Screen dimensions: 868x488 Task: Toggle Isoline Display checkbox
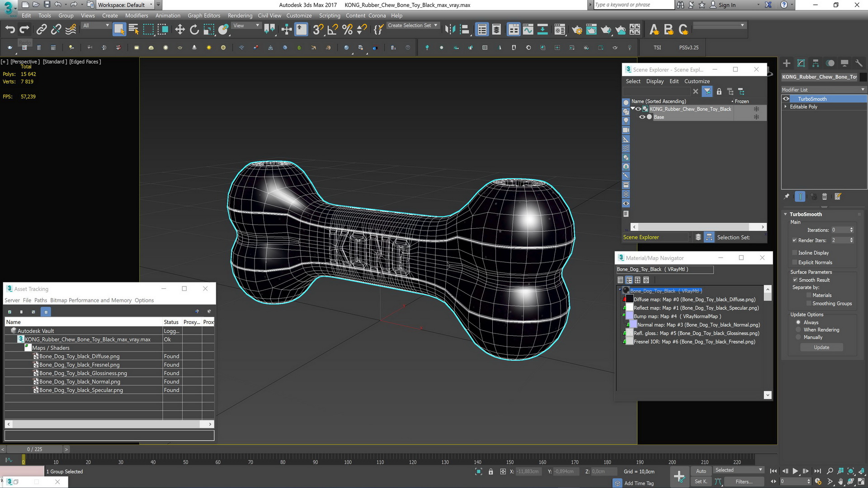pyautogui.click(x=795, y=253)
